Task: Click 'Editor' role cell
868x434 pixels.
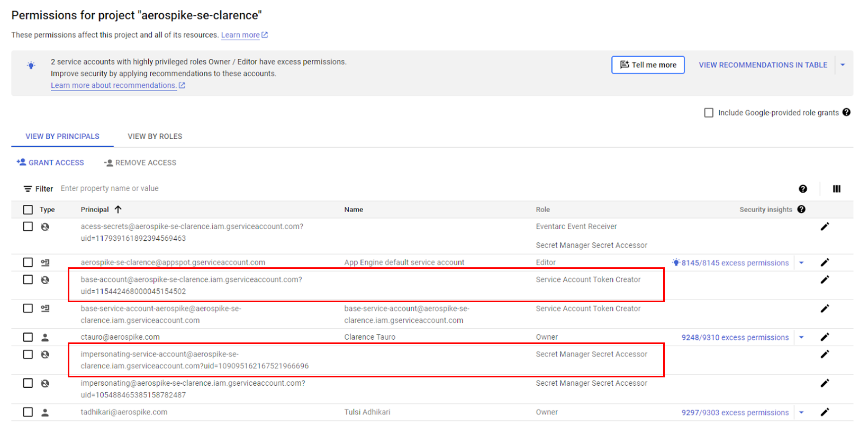Action: [546, 263]
